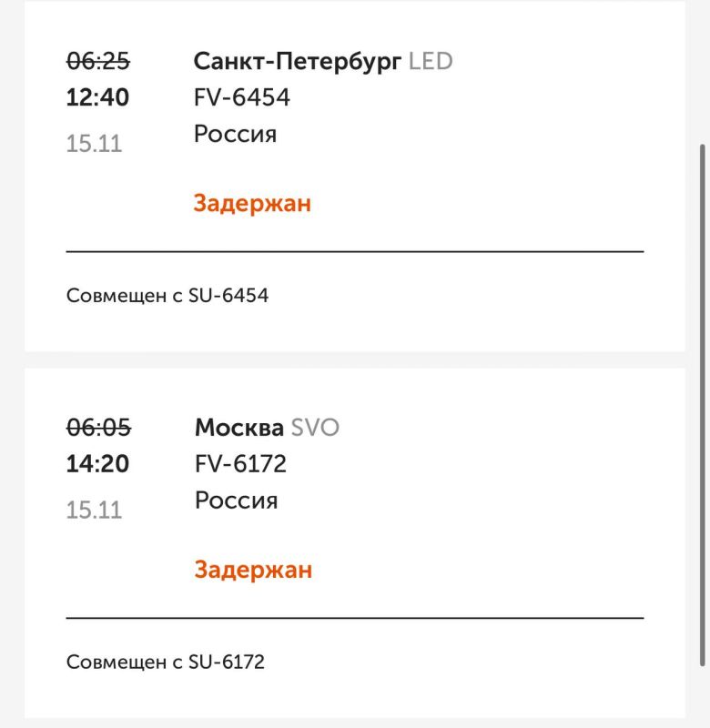Screen dimensions: 710x728
Task: Click the Задержан status of flight FV-6454
Action: (252, 203)
